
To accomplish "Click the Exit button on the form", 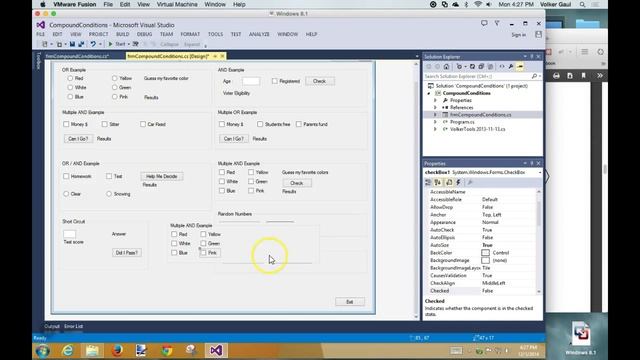I will tap(350, 302).
